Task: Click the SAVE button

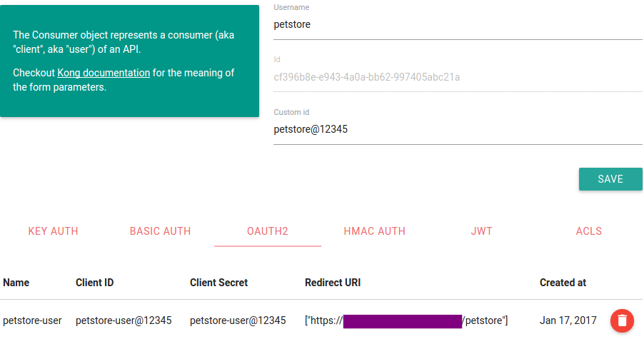Action: tap(610, 179)
